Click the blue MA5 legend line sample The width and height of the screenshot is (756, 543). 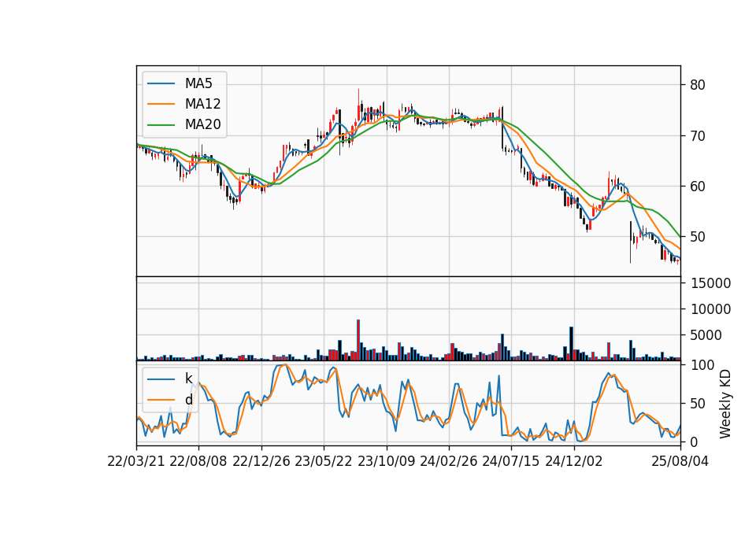(x=161, y=83)
